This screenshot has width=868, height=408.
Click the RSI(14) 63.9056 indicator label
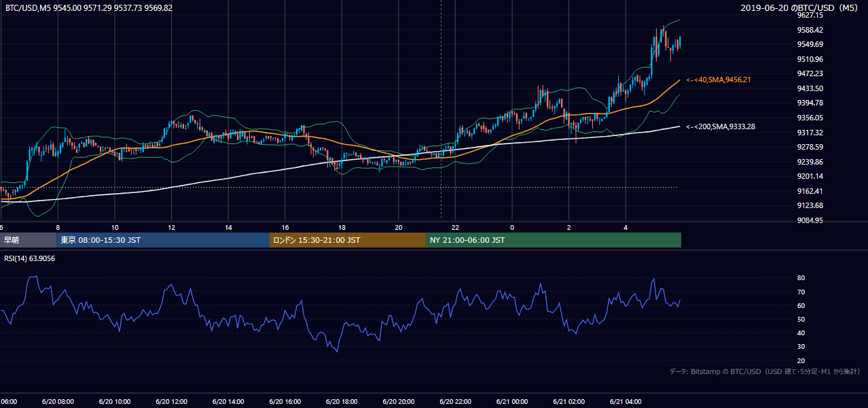30,258
